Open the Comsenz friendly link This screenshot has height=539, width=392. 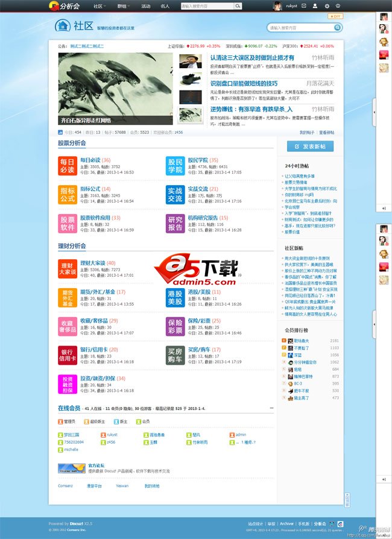tap(65, 486)
